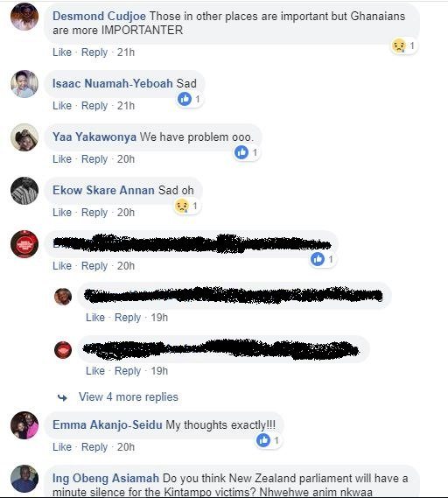Open Ekow Skare Annan's name link
This screenshot has height=498, width=448.
[103, 190]
